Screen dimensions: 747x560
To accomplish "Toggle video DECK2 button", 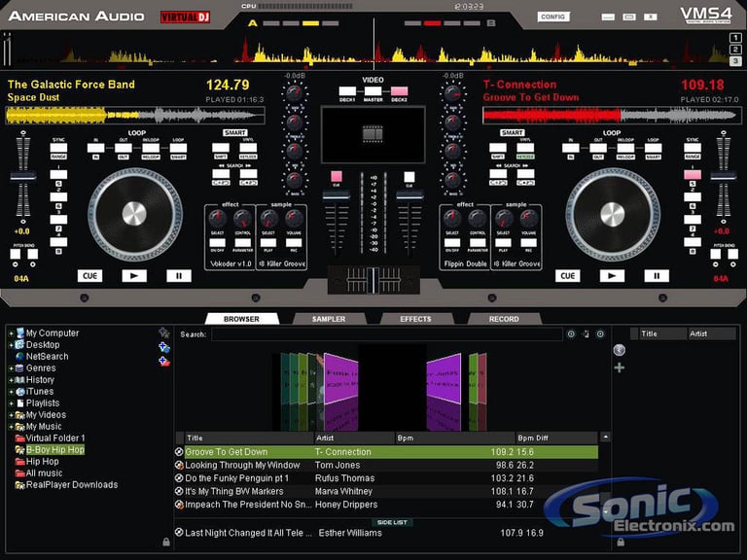I will tap(399, 91).
